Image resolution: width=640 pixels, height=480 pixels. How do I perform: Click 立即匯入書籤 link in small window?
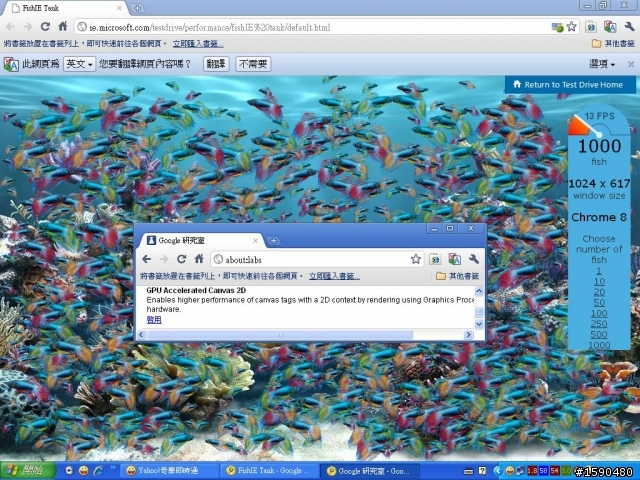334,276
